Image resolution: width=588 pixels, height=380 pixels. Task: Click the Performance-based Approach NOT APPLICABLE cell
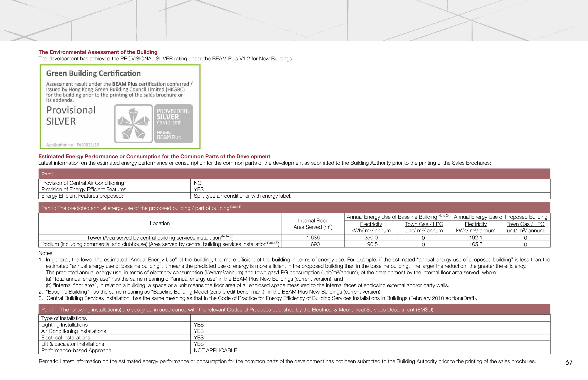(x=370, y=350)
